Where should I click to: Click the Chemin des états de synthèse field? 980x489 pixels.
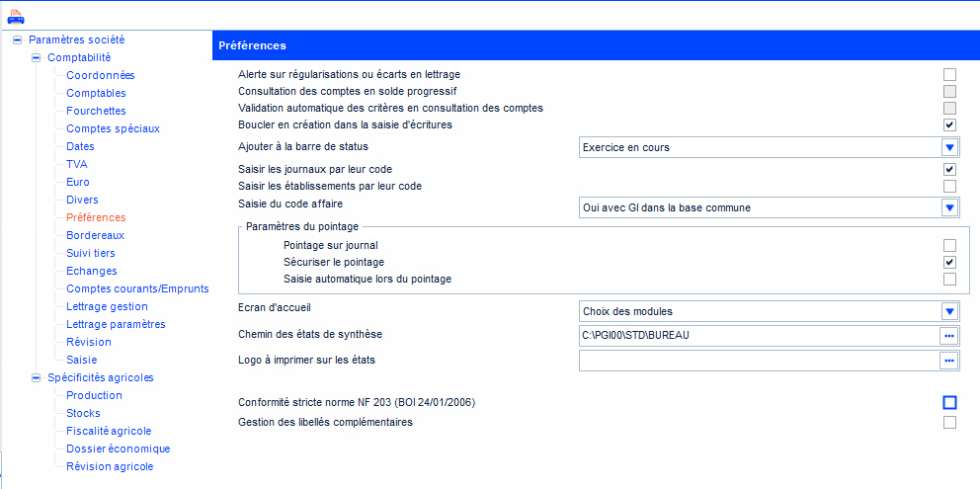click(758, 335)
